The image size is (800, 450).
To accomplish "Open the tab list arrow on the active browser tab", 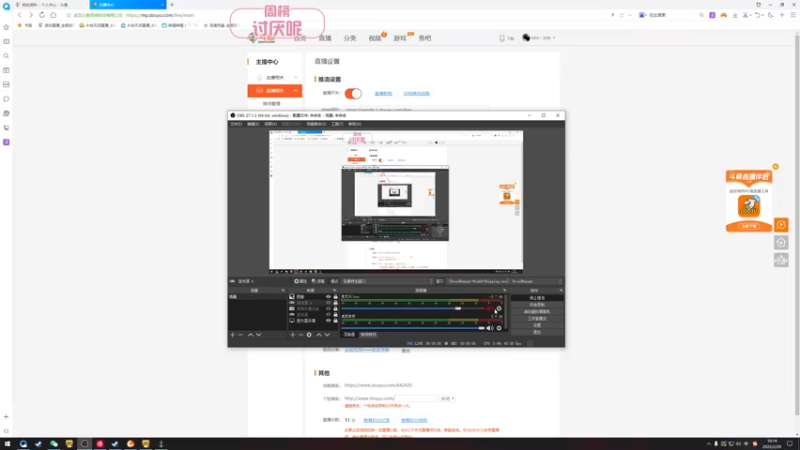I will 162,5.
